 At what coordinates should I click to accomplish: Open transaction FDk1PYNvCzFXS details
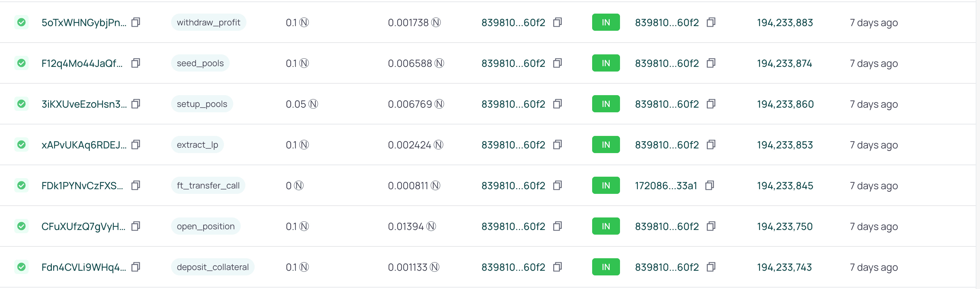tap(82, 185)
